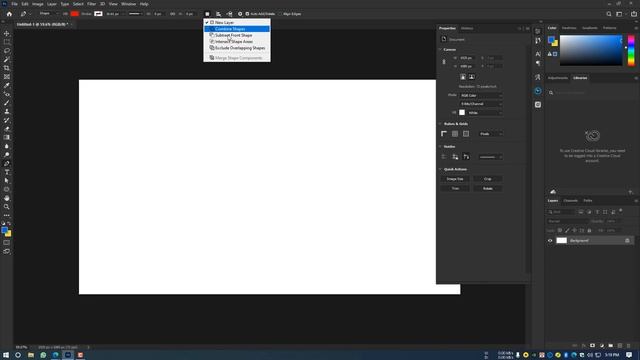640x360 pixels.
Task: Click the search icon at top right
Action: 609,14
